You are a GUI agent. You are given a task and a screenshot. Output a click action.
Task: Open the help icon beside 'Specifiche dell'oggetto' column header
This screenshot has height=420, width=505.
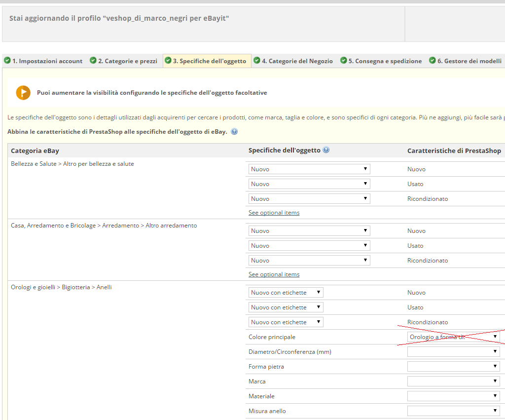click(x=326, y=150)
